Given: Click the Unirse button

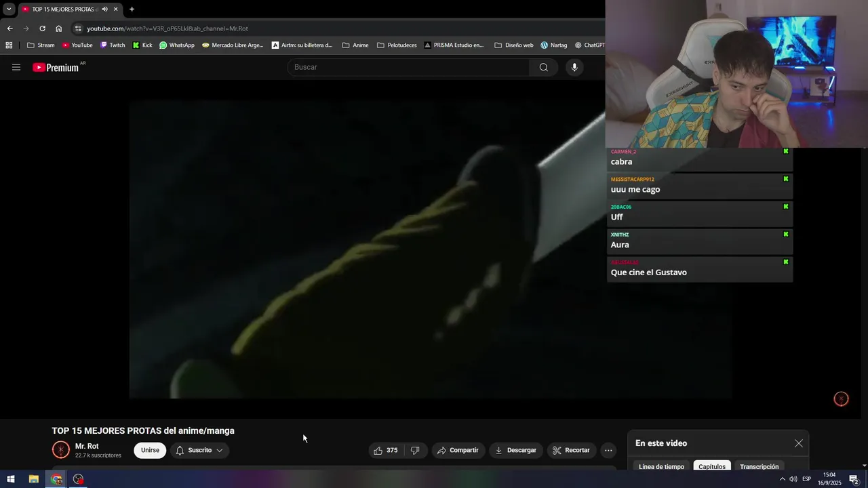Looking at the screenshot, I should pyautogui.click(x=150, y=450).
